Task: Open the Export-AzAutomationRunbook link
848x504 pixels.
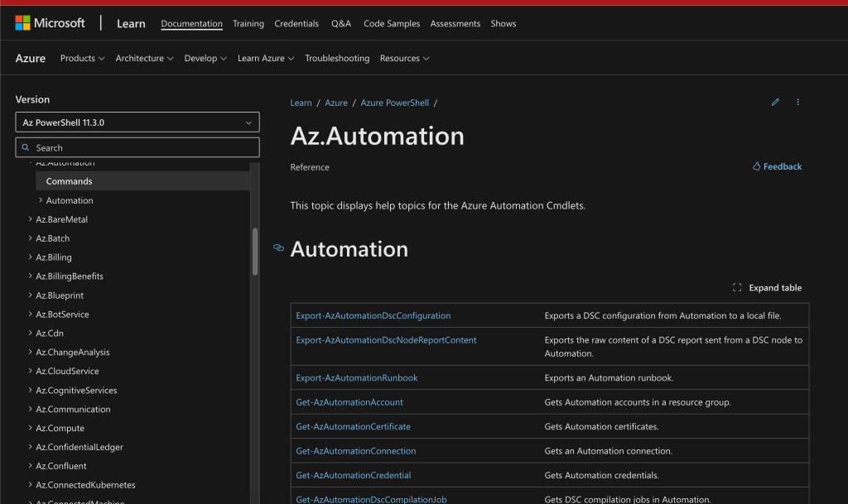Action: (x=357, y=377)
